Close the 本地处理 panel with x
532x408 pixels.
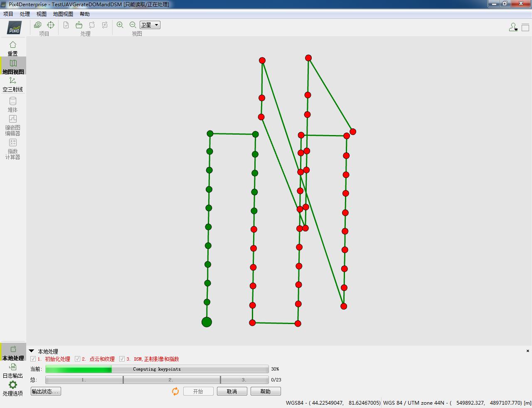(528, 351)
